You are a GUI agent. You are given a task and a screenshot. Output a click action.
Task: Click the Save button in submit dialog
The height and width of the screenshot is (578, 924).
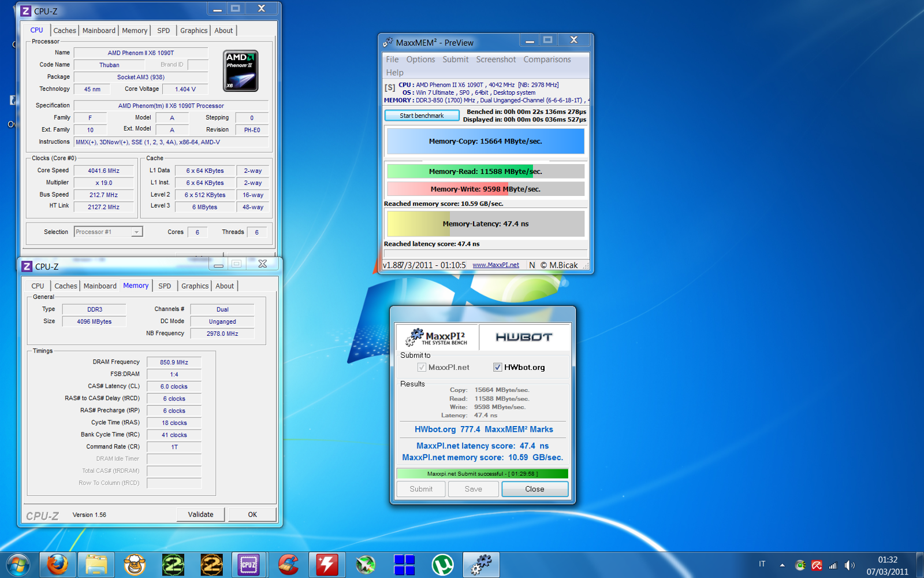(x=474, y=489)
